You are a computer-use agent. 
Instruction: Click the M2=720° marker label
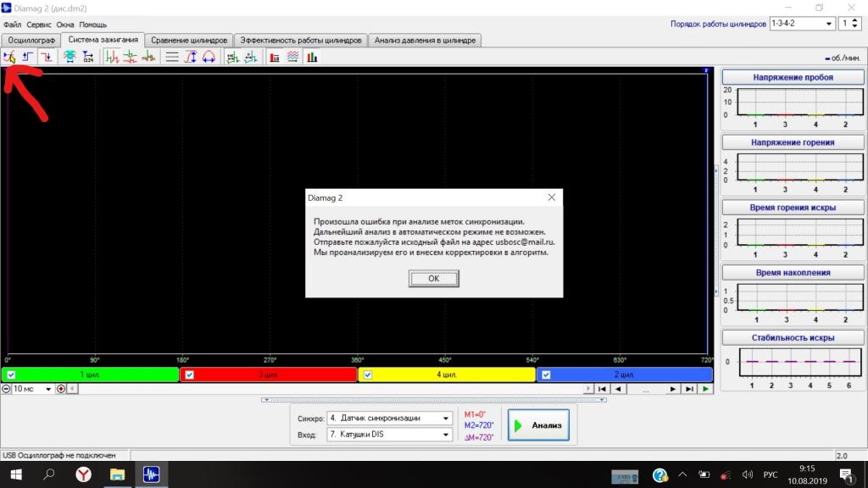coord(479,425)
